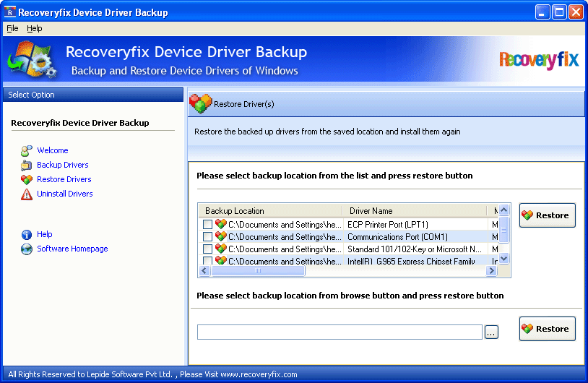Image resolution: width=588 pixels, height=383 pixels.
Task: Click the list's scroll down arrow
Action: click(503, 258)
